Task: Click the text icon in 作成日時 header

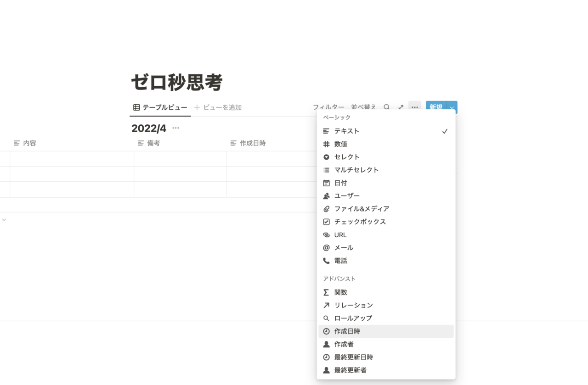Action: [233, 143]
